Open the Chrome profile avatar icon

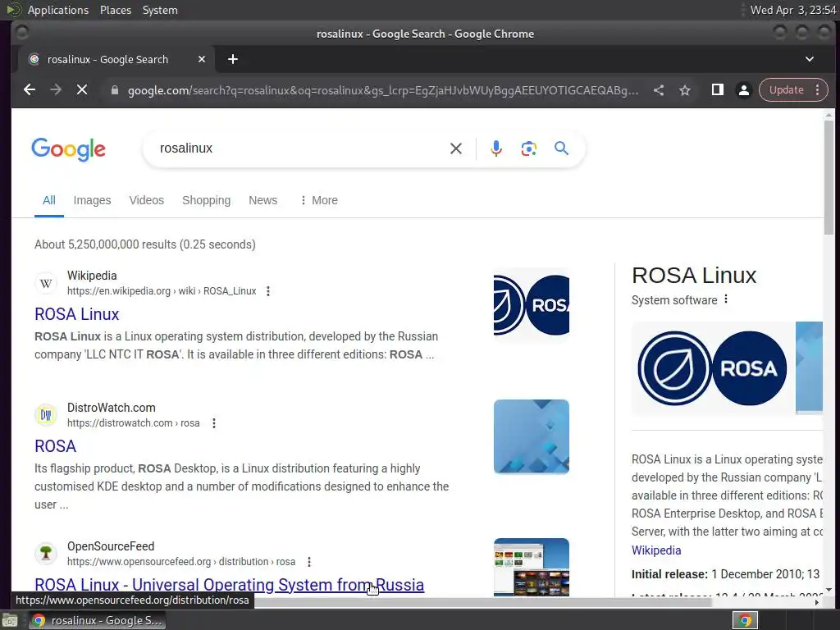click(743, 90)
